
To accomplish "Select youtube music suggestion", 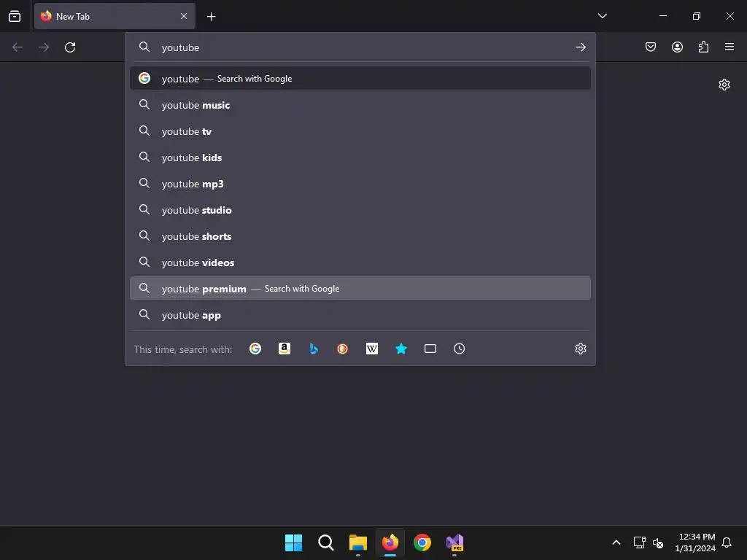I will (x=360, y=105).
